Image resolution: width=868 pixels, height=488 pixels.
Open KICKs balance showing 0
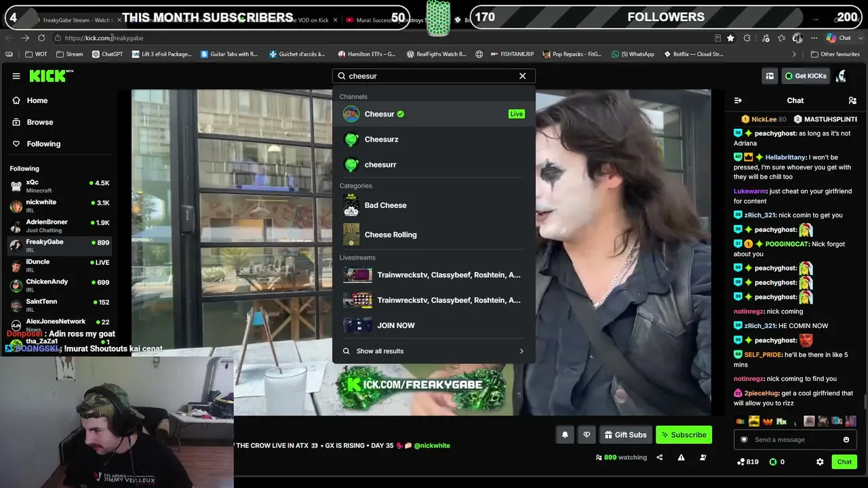pyautogui.click(x=777, y=462)
